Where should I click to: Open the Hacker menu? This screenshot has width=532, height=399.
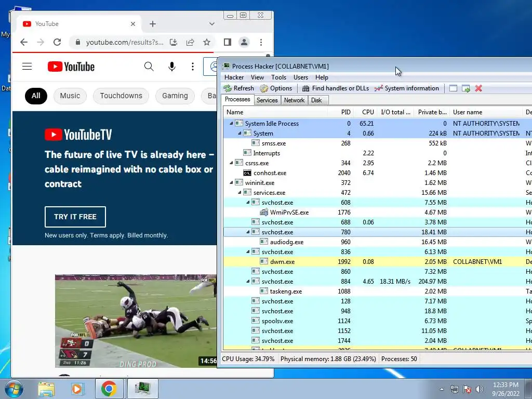coord(234,77)
